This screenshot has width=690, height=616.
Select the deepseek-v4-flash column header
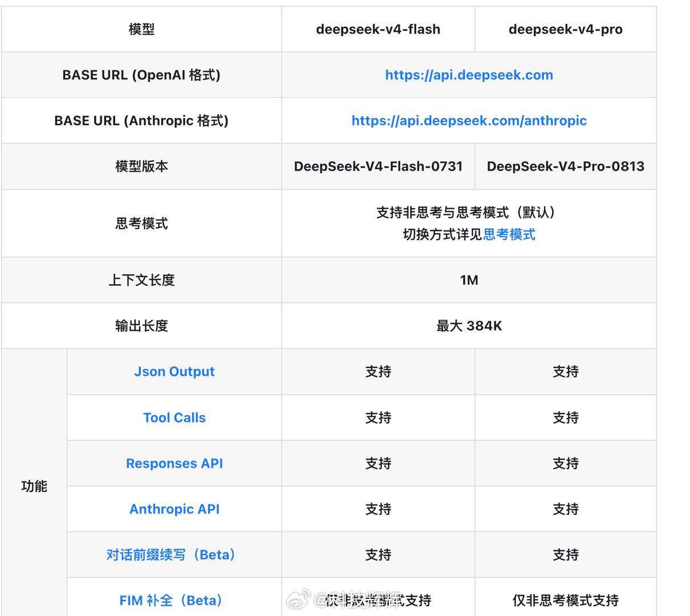[378, 29]
